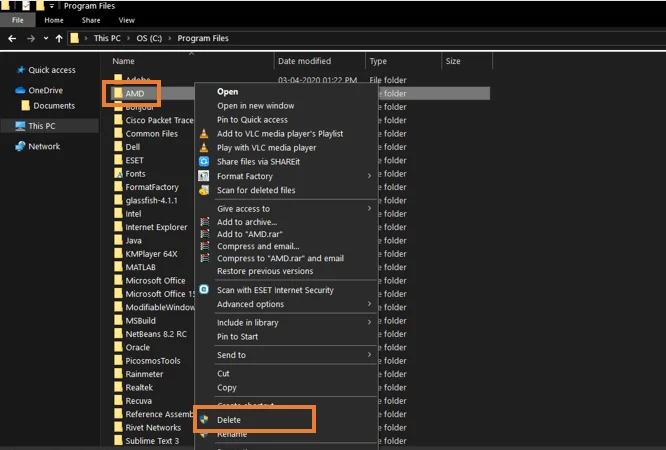This screenshot has width=666, height=450.
Task: Switch to the View ribbon tab
Action: tap(127, 20)
